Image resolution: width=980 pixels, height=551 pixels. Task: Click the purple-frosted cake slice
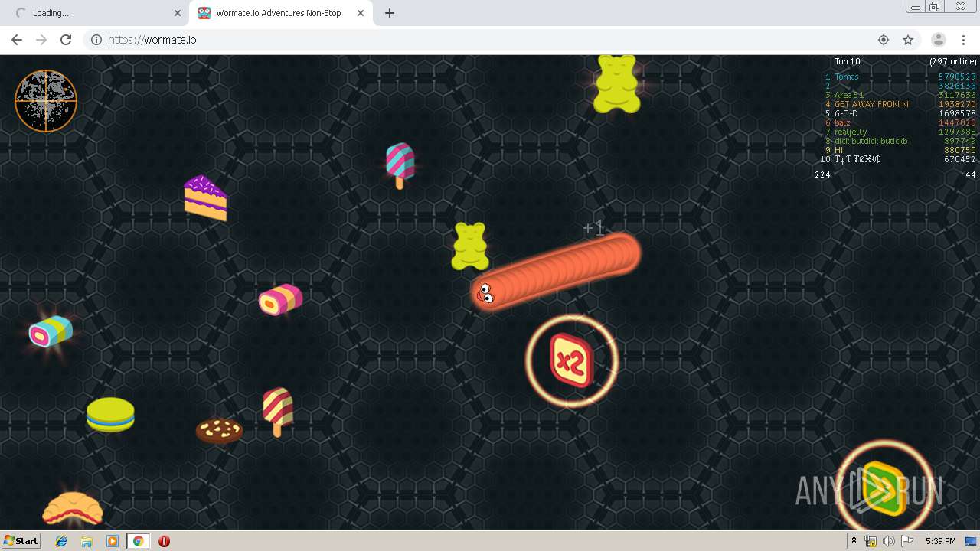(205, 198)
